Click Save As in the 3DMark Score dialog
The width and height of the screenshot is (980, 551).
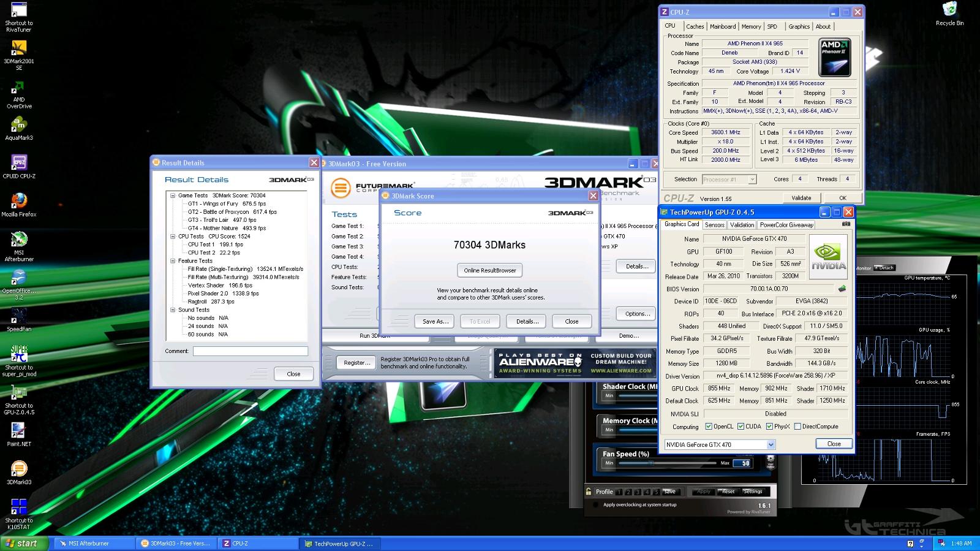point(435,321)
